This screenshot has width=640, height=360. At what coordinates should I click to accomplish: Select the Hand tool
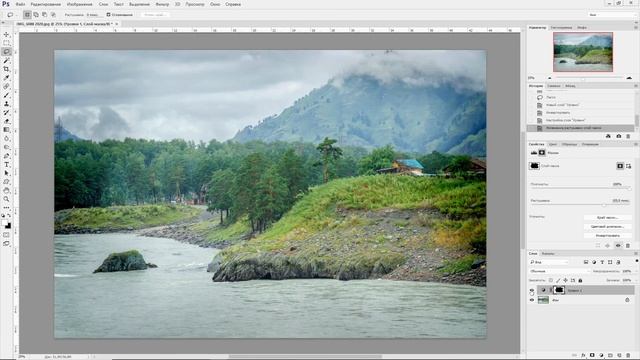click(7, 190)
